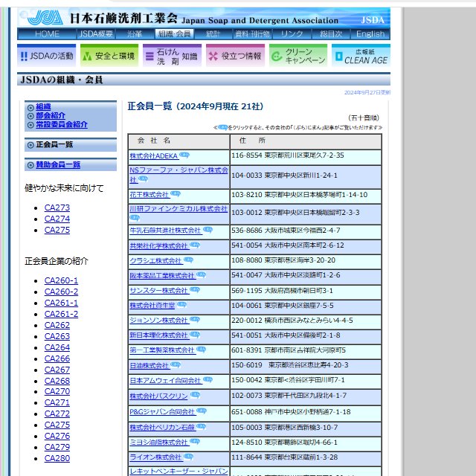Click the article icon beside 株式会社ペリカン石鹸
The image size is (476, 476).
tap(201, 426)
